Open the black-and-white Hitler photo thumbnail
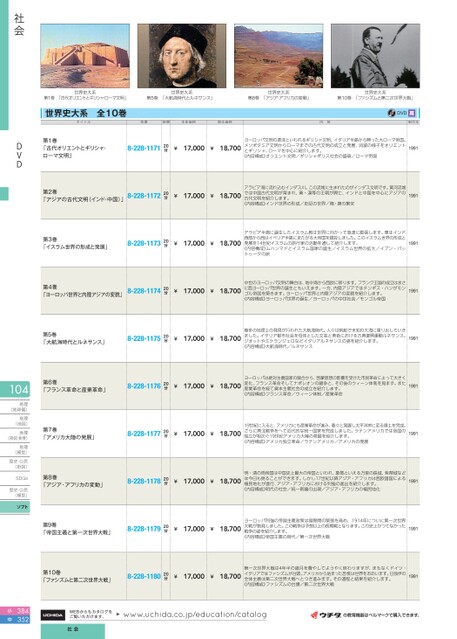457x639 pixels. click(x=375, y=55)
